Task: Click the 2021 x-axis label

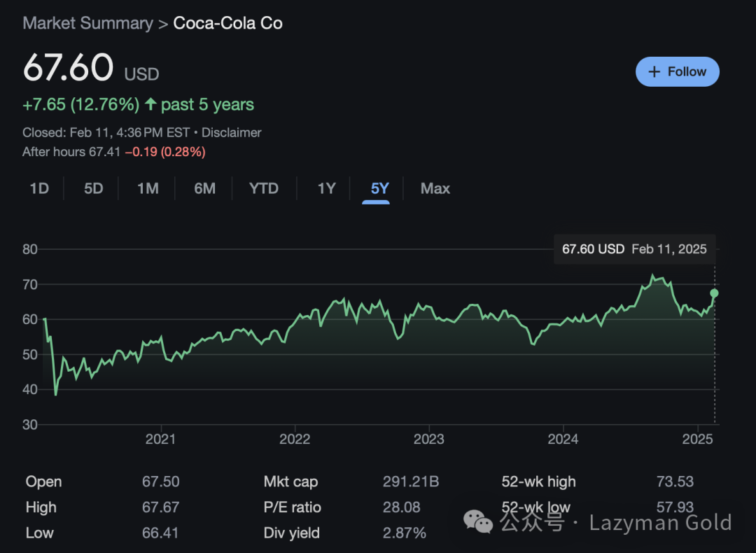Action: [160, 439]
